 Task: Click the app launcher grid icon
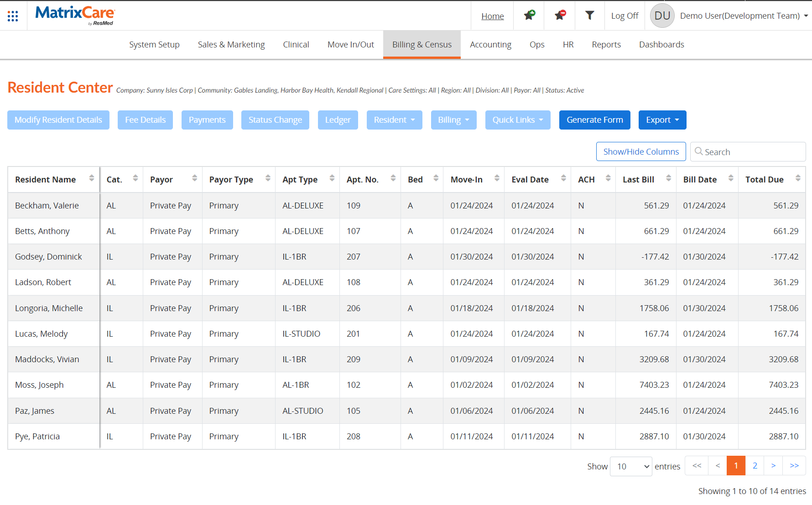point(12,15)
